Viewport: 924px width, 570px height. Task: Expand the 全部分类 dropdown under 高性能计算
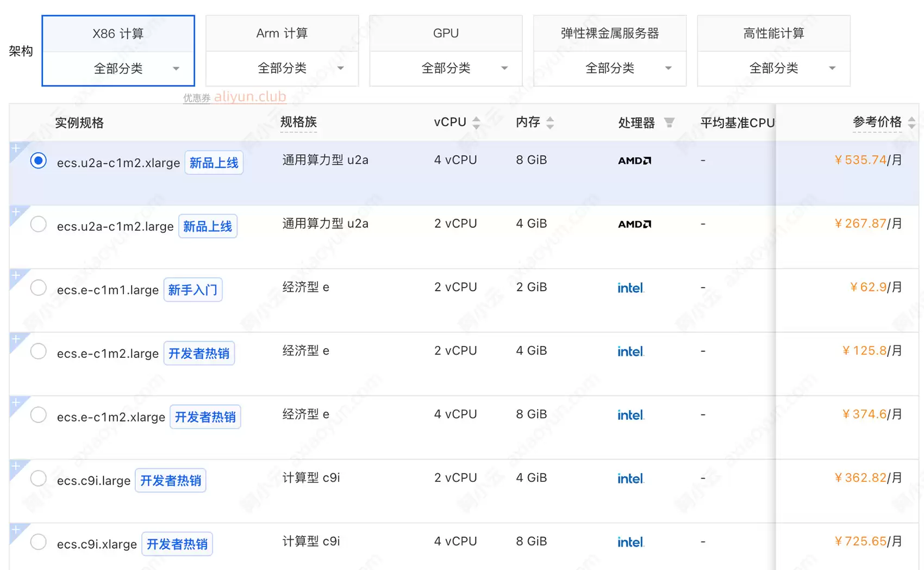(x=773, y=68)
